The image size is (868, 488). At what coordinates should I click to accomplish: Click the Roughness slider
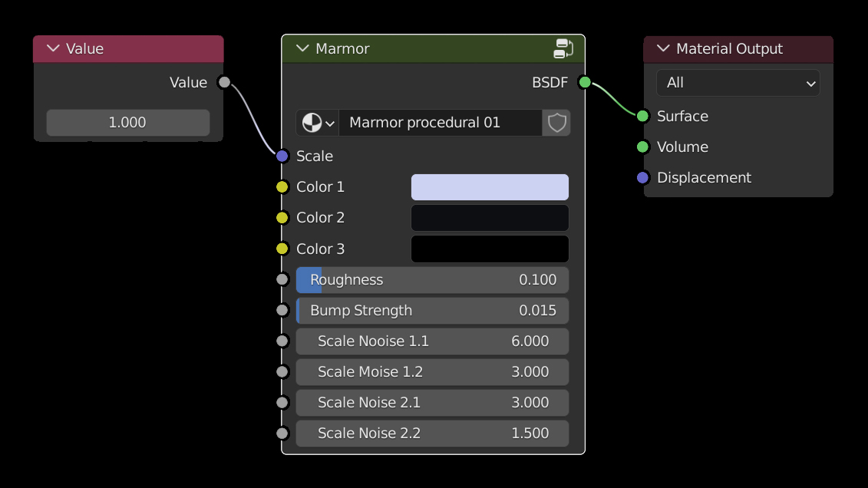pyautogui.click(x=432, y=280)
